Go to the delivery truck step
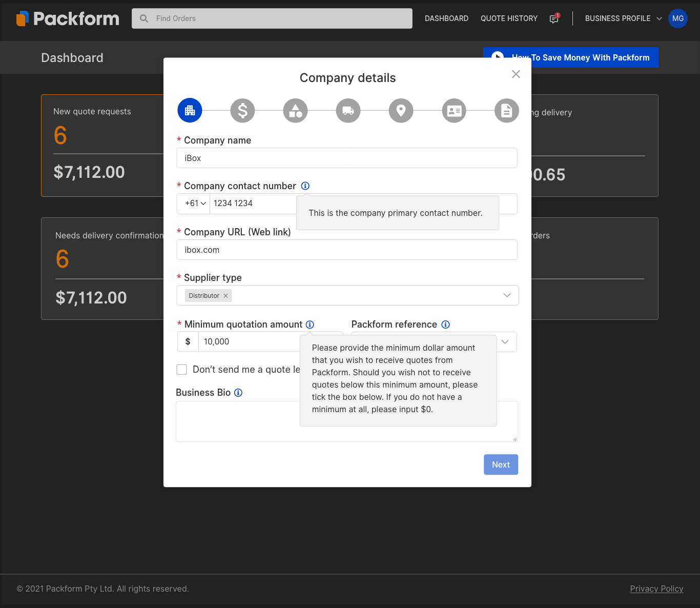Screen dimensions: 700x608 348,111
